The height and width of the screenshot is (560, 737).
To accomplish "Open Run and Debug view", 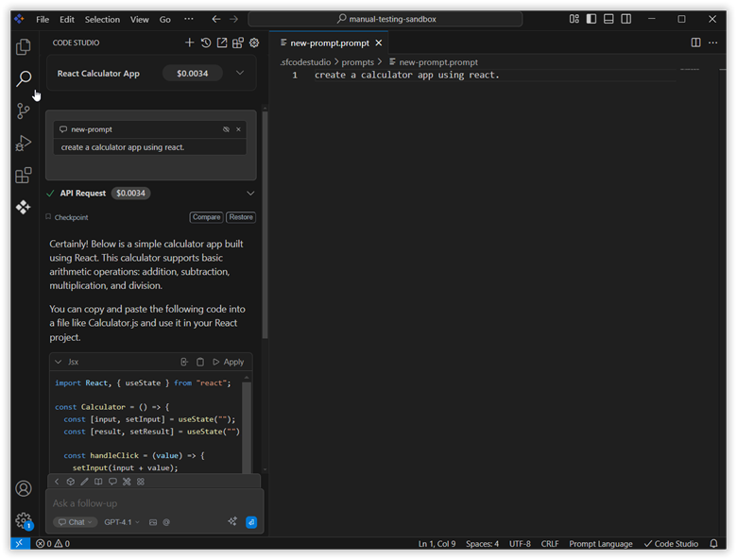I will (24, 144).
